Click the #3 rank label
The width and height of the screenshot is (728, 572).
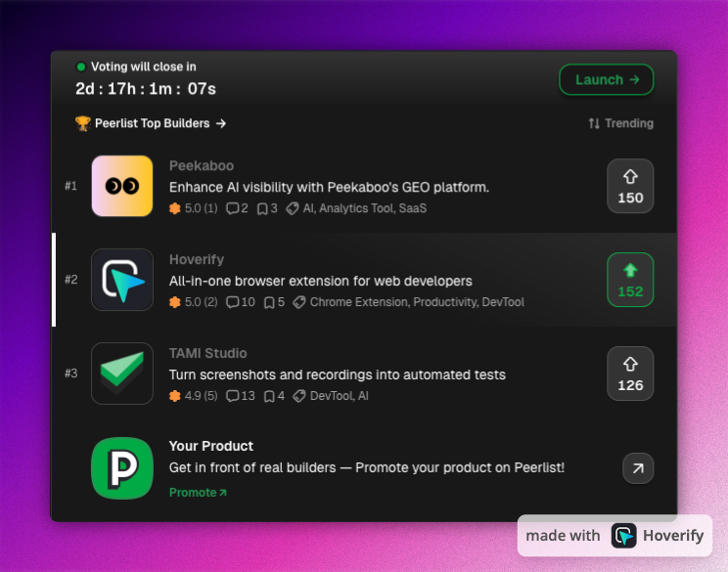(71, 374)
